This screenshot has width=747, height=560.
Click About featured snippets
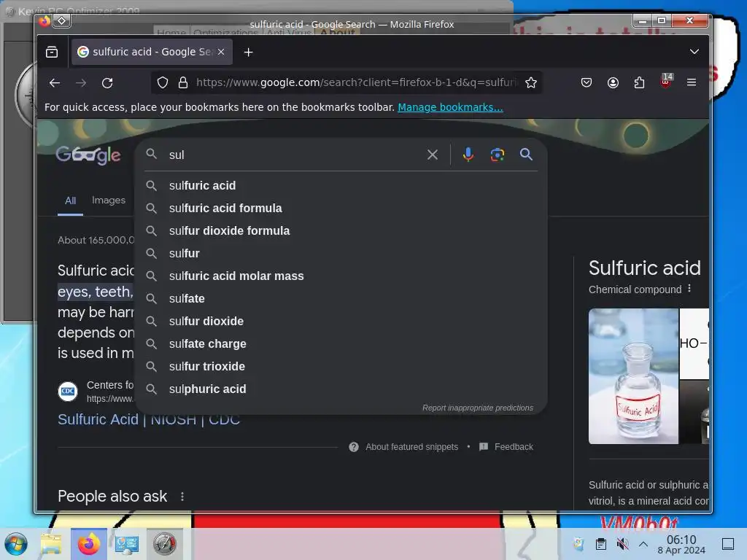(411, 447)
